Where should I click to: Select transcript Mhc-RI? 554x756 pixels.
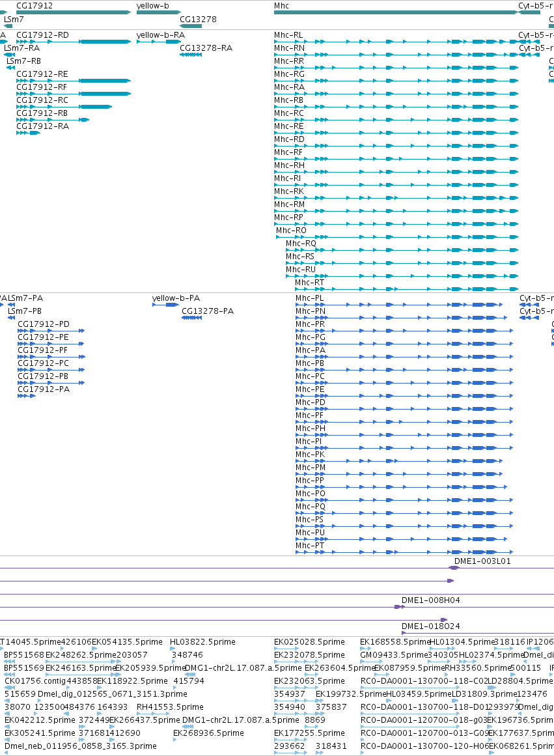pos(287,178)
